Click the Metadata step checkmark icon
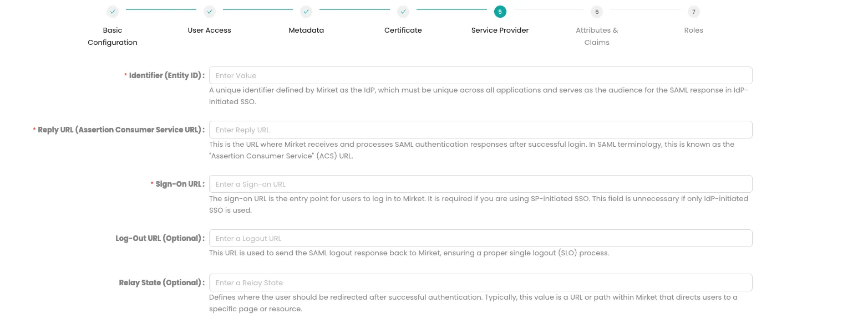Viewport: 868px width, 334px height. (x=306, y=11)
